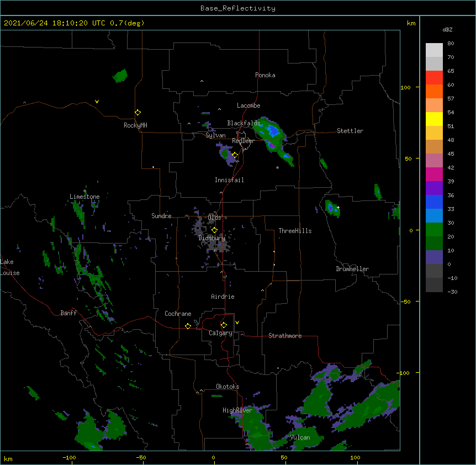Click the white asterisk marker above Limestone

pos(84,191)
